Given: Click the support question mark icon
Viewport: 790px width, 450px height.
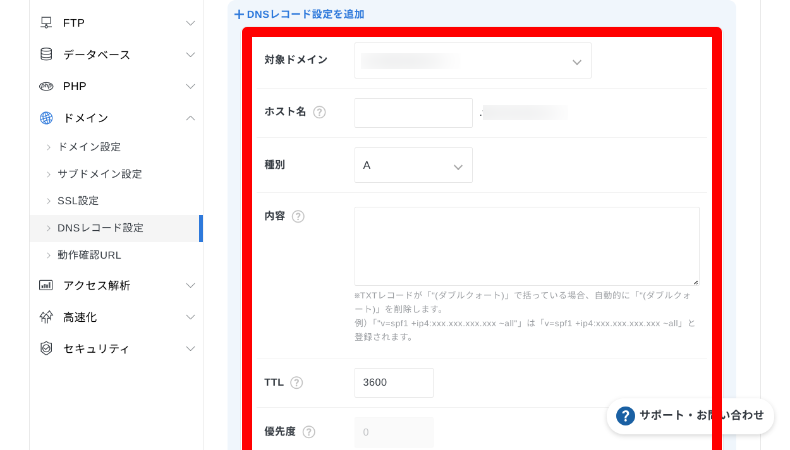Looking at the screenshot, I should (625, 416).
